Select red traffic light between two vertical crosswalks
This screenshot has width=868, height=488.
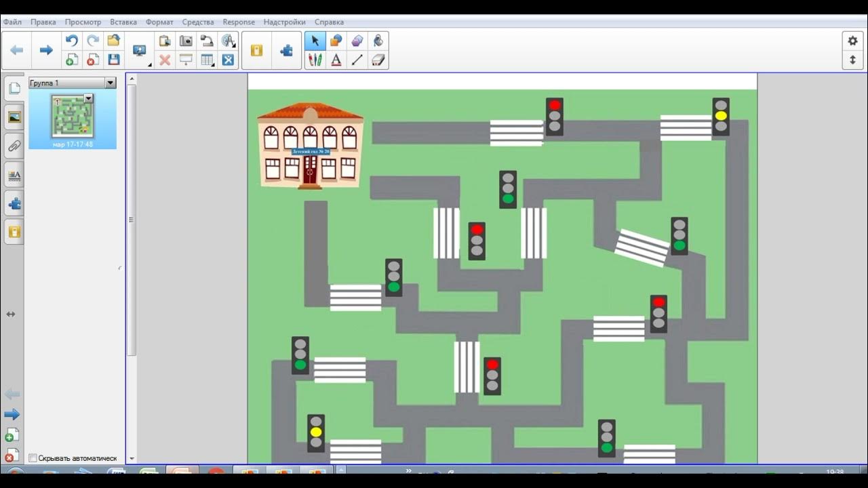click(x=477, y=241)
